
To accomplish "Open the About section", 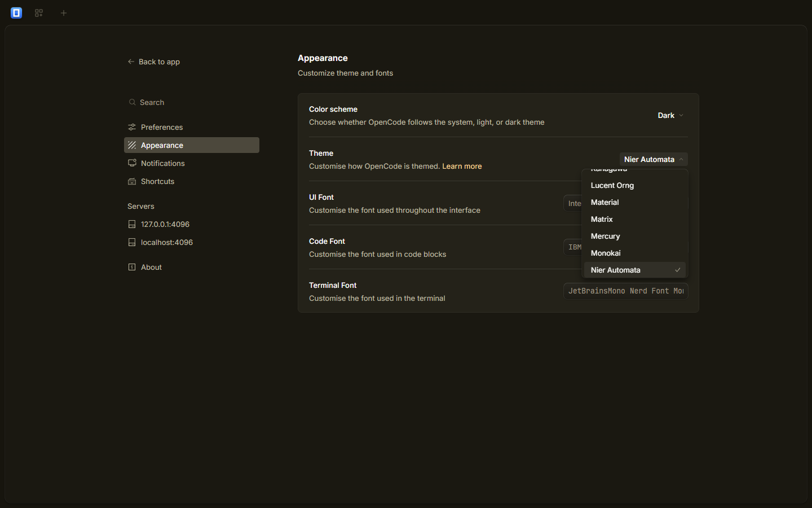I will tap(192, 267).
